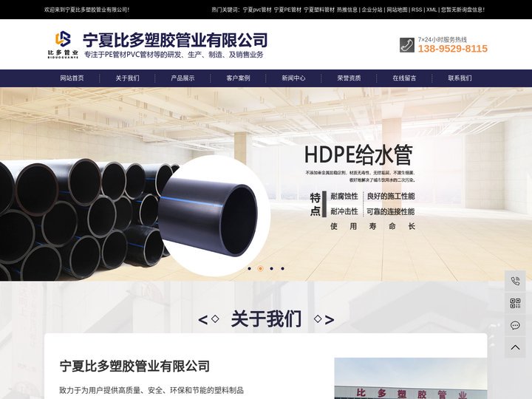Open 产品展示 navigation item

tap(183, 78)
